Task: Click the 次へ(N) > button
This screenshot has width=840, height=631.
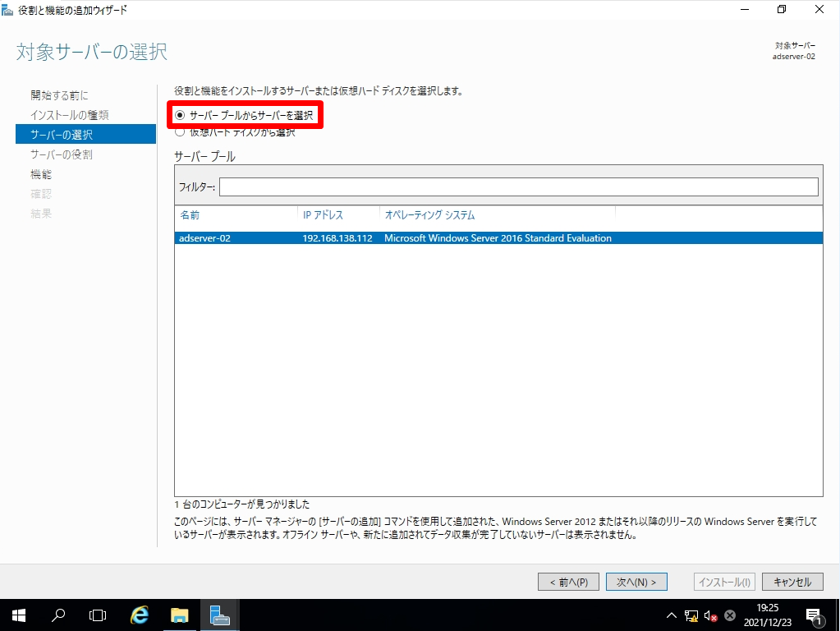Action: point(636,583)
